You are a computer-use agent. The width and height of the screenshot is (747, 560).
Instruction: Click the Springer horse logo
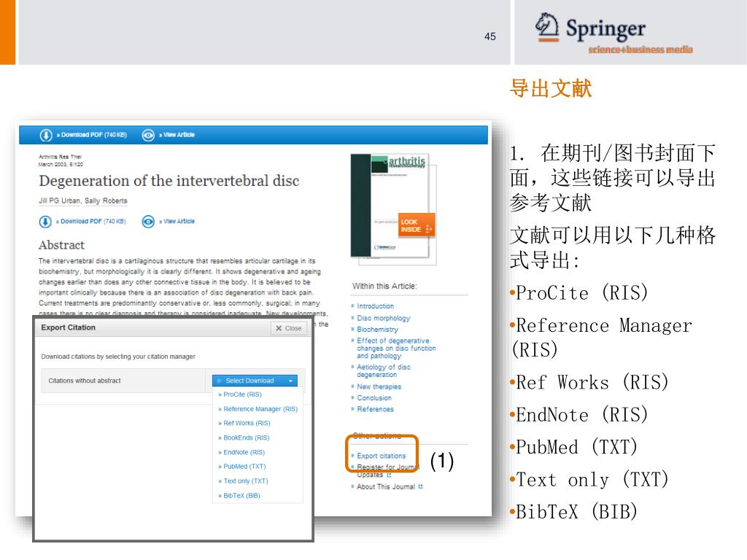click(x=546, y=27)
